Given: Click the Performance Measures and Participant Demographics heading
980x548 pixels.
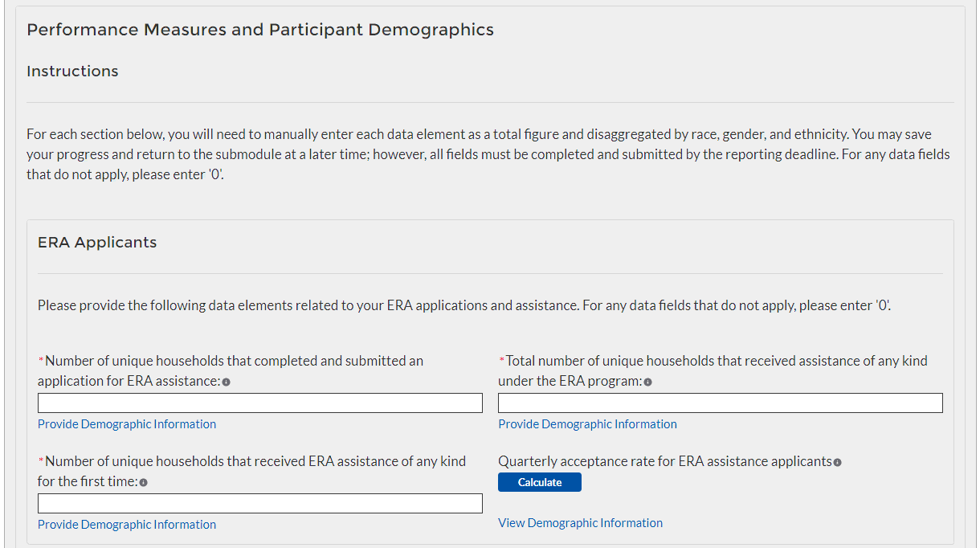Looking at the screenshot, I should 260,30.
